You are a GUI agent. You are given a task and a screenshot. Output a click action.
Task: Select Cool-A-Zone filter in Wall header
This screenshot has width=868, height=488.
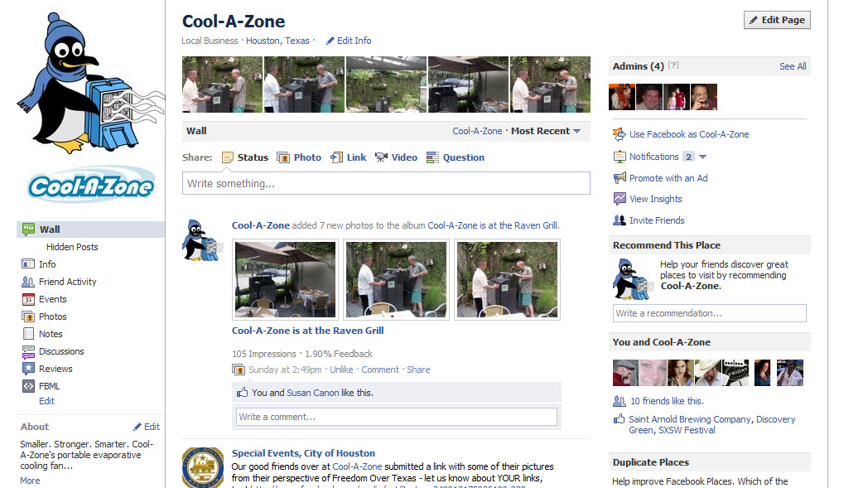tap(477, 131)
